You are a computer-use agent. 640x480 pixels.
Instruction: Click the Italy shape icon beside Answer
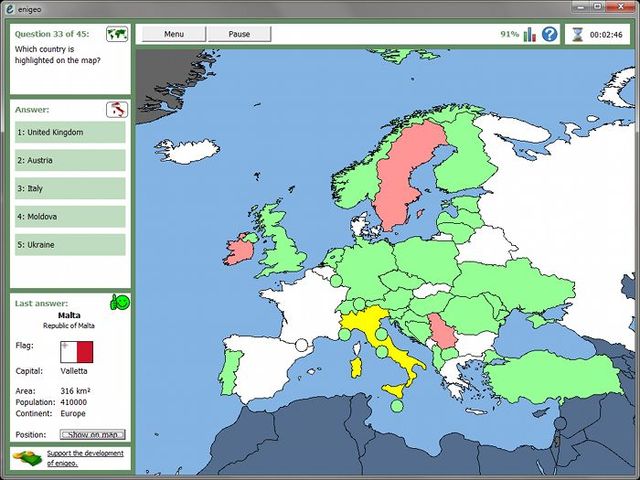[117, 110]
